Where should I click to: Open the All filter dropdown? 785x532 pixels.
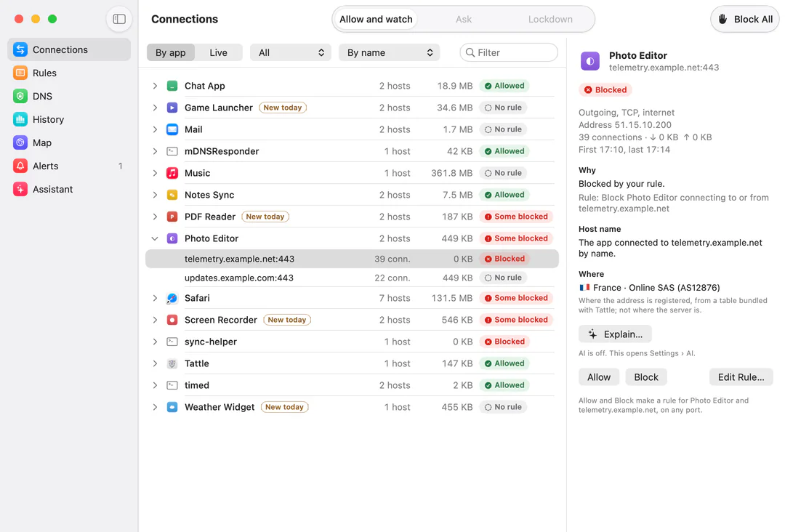(x=290, y=52)
